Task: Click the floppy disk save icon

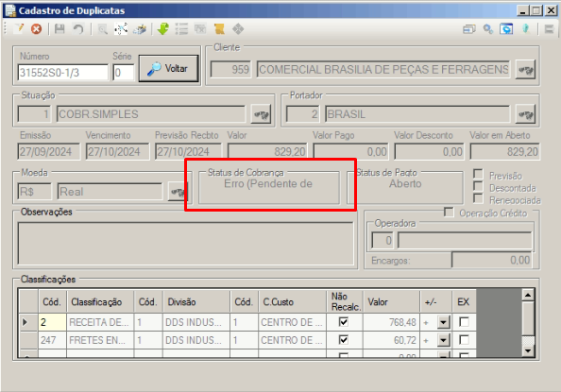Action: point(59,28)
